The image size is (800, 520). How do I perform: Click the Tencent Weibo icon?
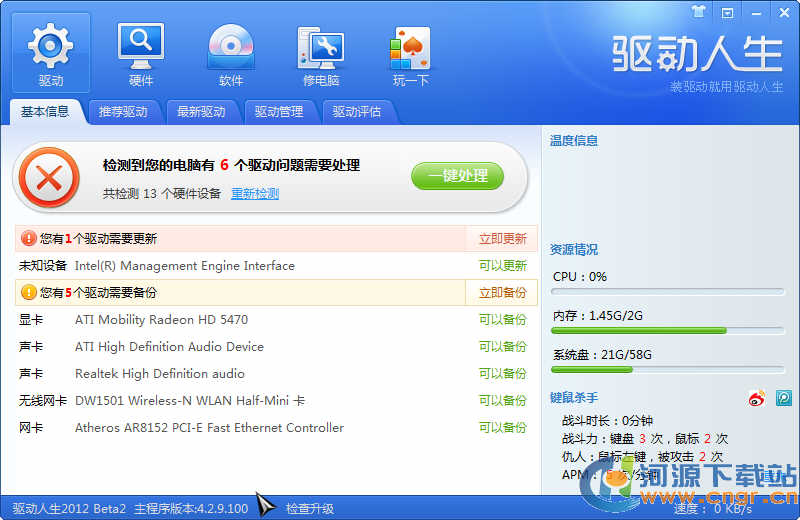tap(783, 398)
